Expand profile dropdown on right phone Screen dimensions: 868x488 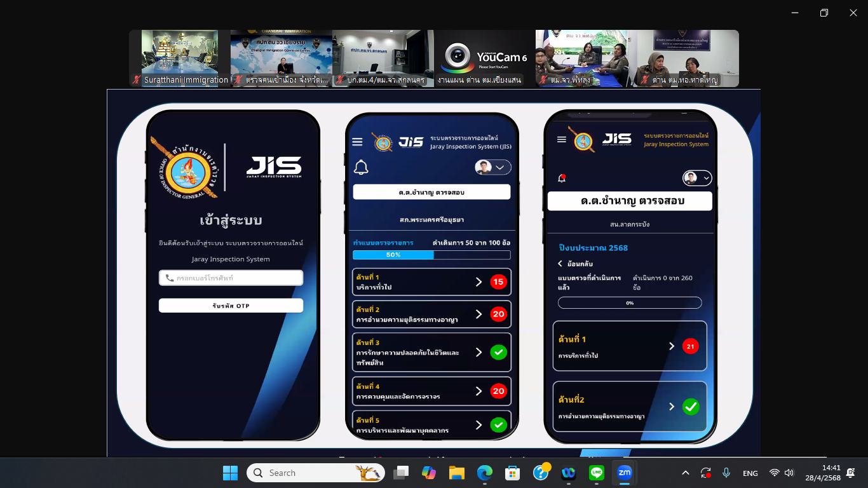pyautogui.click(x=697, y=178)
